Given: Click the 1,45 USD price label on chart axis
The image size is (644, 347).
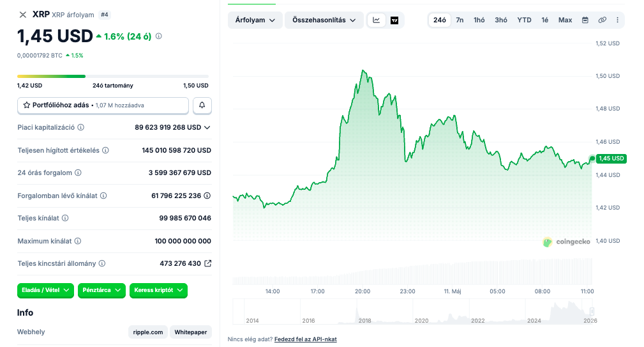Looking at the screenshot, I should (x=611, y=158).
